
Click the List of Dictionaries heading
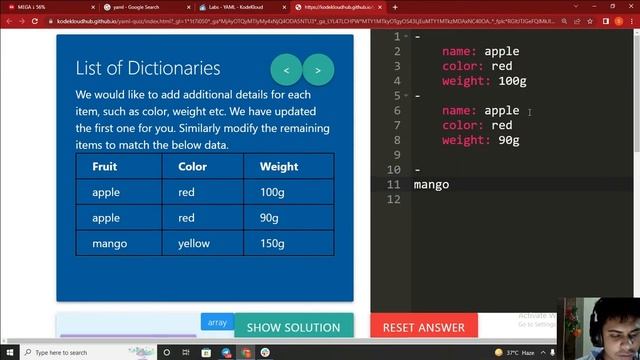[148, 68]
